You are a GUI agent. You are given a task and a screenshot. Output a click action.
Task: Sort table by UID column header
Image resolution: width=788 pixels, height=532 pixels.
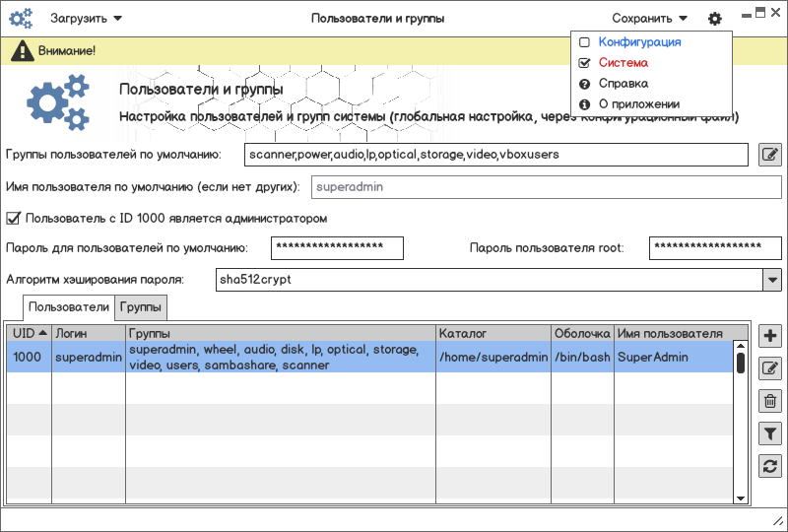pos(29,334)
